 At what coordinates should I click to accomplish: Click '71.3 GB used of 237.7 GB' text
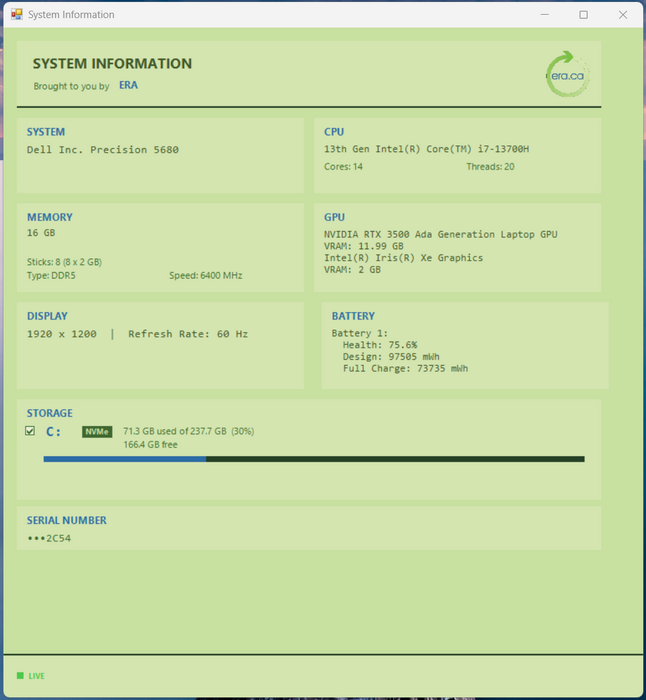175,431
